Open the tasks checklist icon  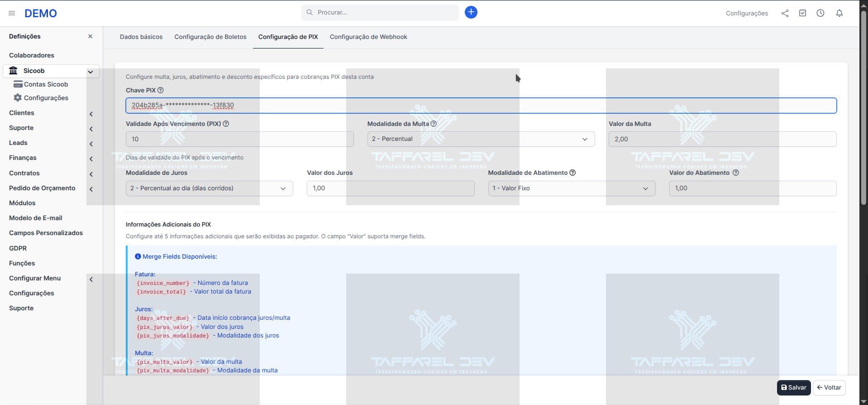802,13
